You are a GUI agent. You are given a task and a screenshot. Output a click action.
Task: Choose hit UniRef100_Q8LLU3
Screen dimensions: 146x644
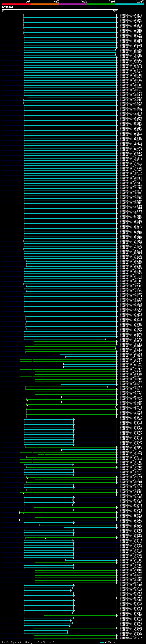click(x=131, y=50)
